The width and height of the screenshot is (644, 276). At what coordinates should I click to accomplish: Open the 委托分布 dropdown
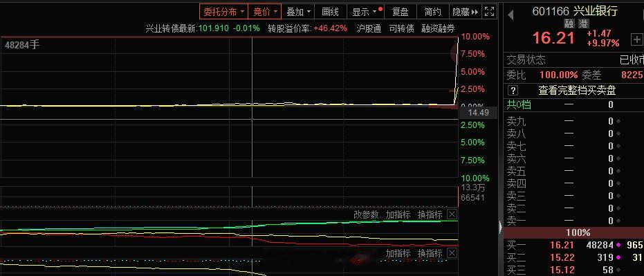[x=224, y=12]
